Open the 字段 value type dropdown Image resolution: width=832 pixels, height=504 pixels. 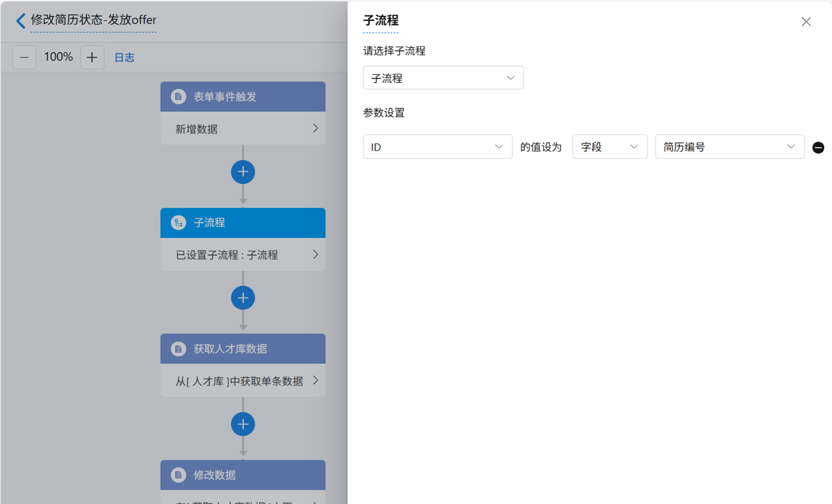tap(610, 147)
